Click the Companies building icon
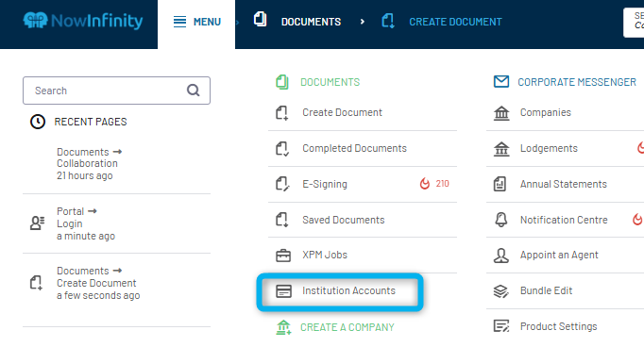Image resolution: width=644 pixels, height=347 pixels. click(x=501, y=113)
